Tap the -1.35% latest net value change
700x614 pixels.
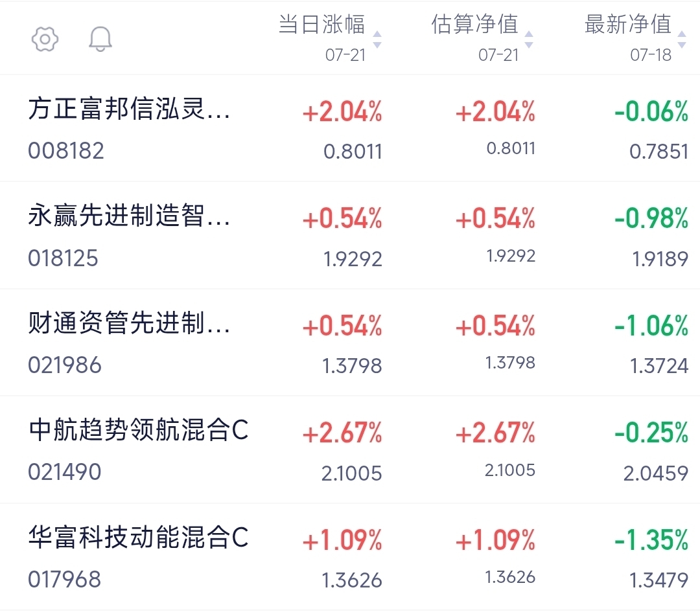(x=651, y=540)
